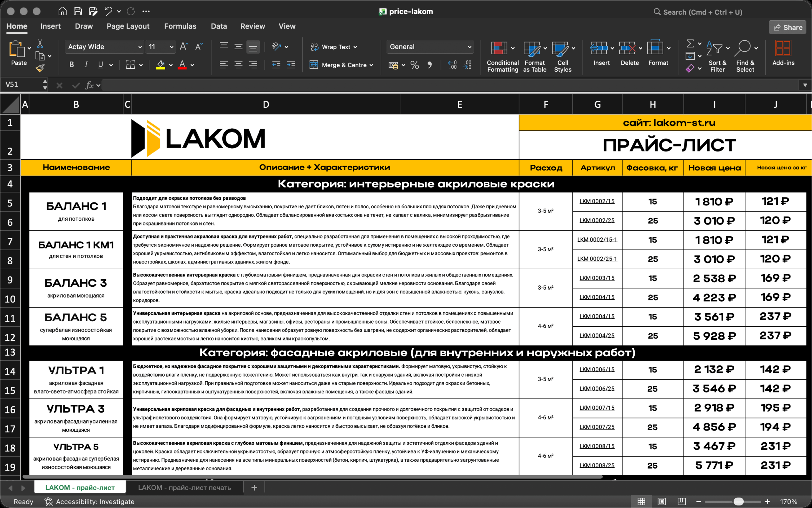812x508 pixels.
Task: Apply yellow fill colour swatch
Action: [x=161, y=65]
